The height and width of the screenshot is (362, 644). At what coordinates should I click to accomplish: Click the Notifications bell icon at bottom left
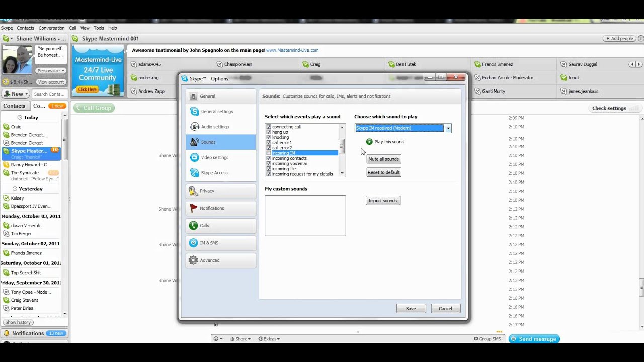(x=6, y=333)
